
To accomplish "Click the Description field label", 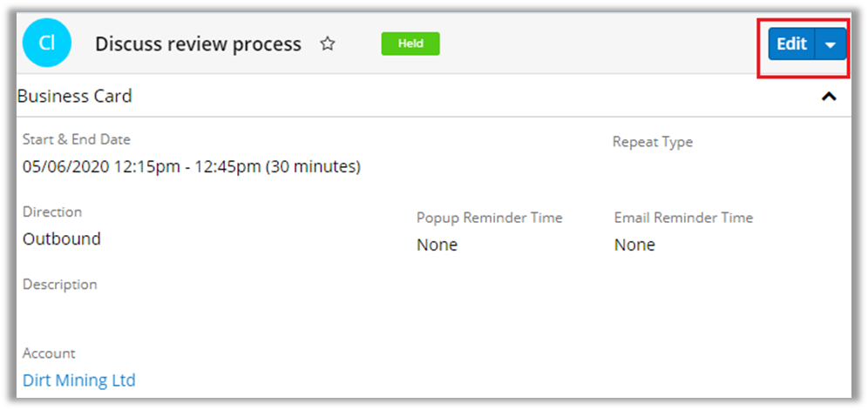I will 60,285.
